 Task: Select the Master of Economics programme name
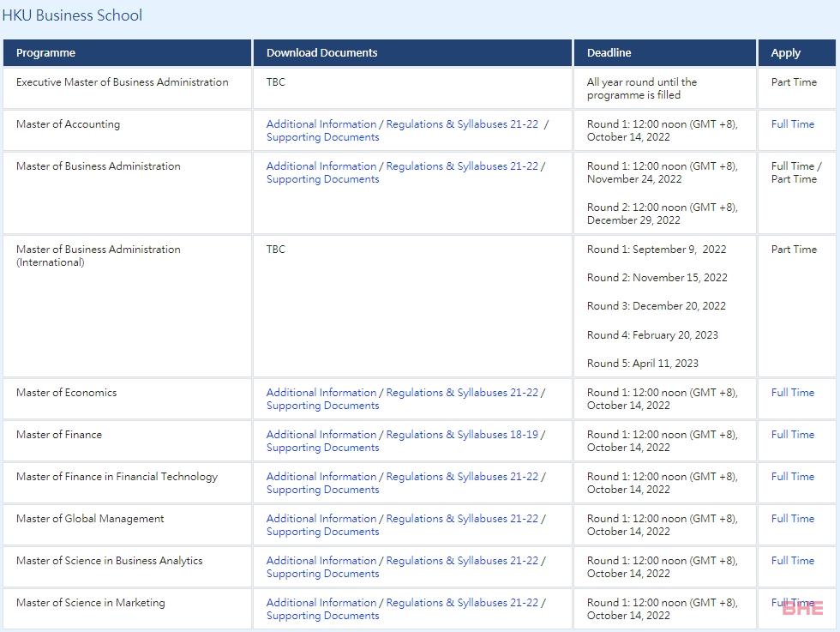pos(67,393)
